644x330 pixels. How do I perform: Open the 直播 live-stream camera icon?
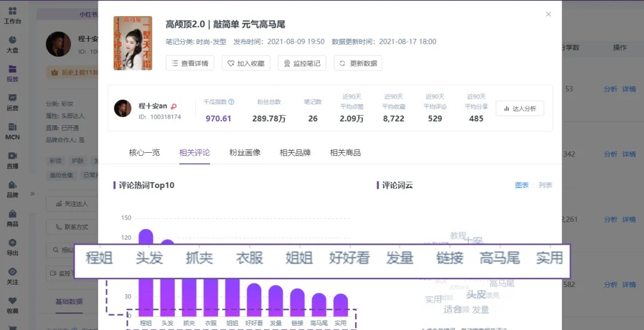pyautogui.click(x=13, y=156)
